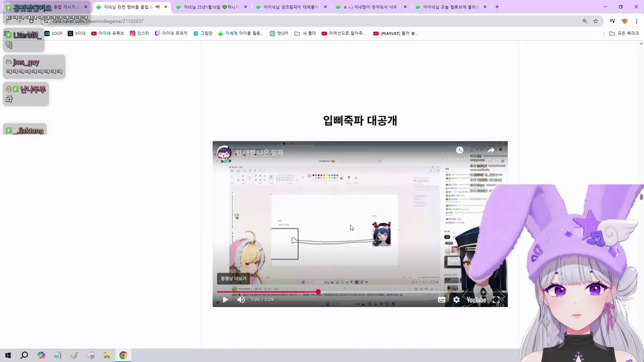Viewport: 644px width, 362px height.
Task: Close the 아이네님 생크림파이 tab
Action: point(325,7)
